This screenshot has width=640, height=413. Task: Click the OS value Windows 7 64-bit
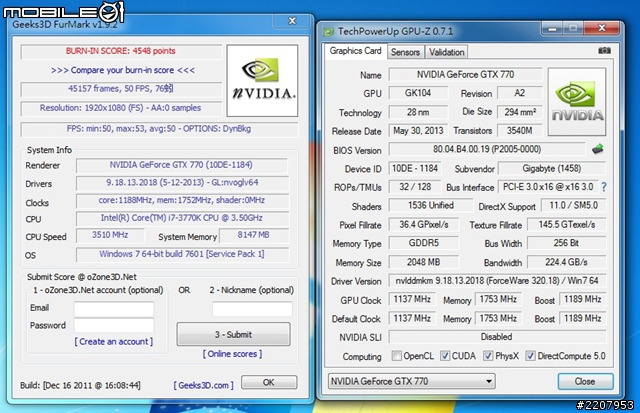tap(182, 254)
